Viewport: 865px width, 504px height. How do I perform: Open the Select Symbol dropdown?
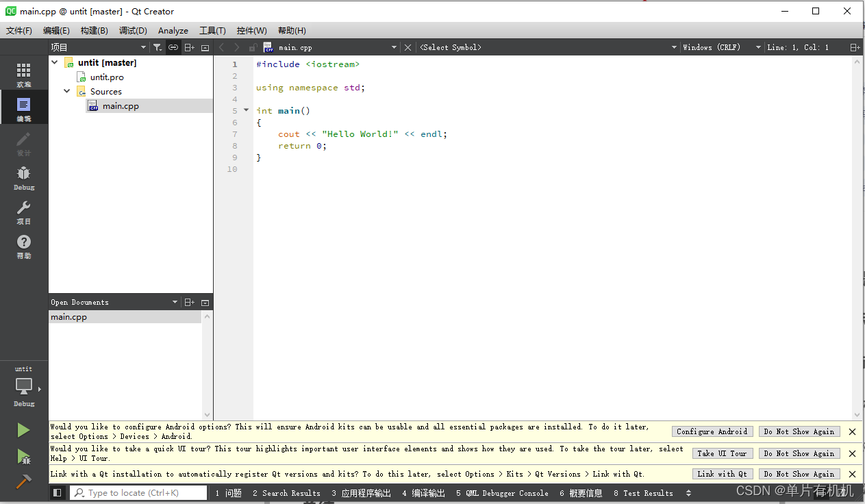[x=548, y=47]
